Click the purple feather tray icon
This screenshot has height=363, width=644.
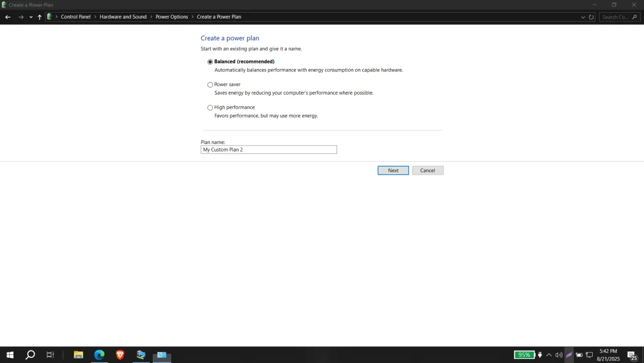click(570, 355)
